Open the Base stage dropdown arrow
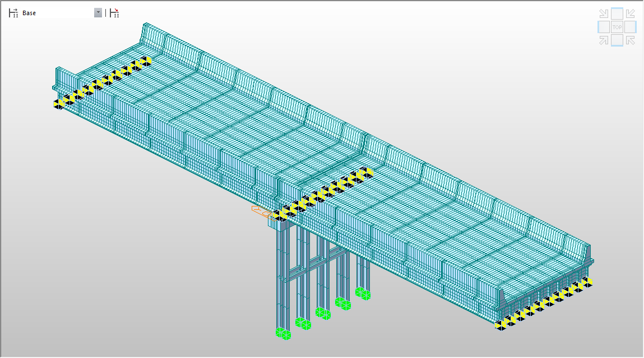Viewport: 644px width, 358px height. [x=98, y=13]
